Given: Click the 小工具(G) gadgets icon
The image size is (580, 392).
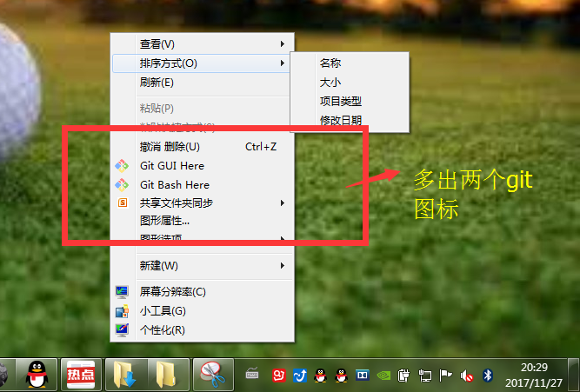Looking at the screenshot, I should click(122, 311).
